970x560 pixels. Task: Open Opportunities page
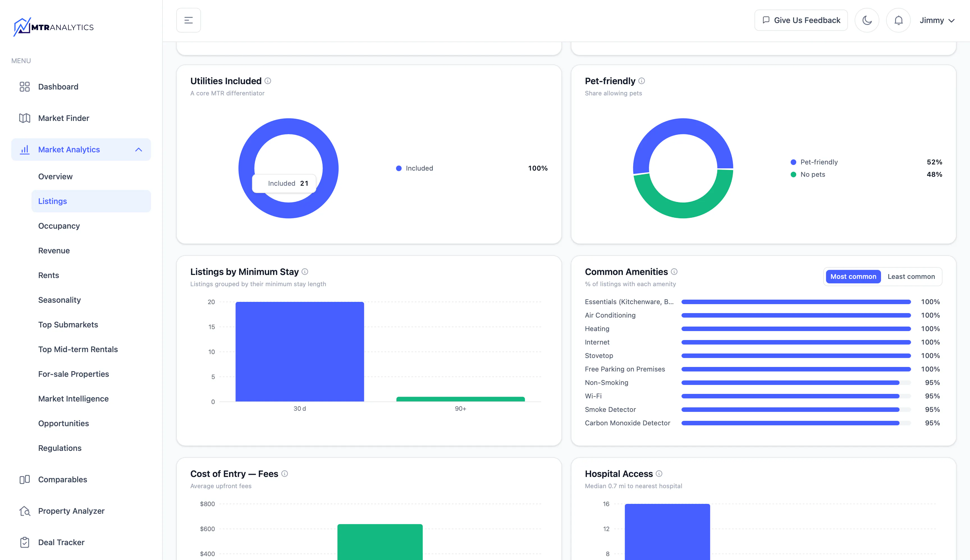[x=63, y=423]
